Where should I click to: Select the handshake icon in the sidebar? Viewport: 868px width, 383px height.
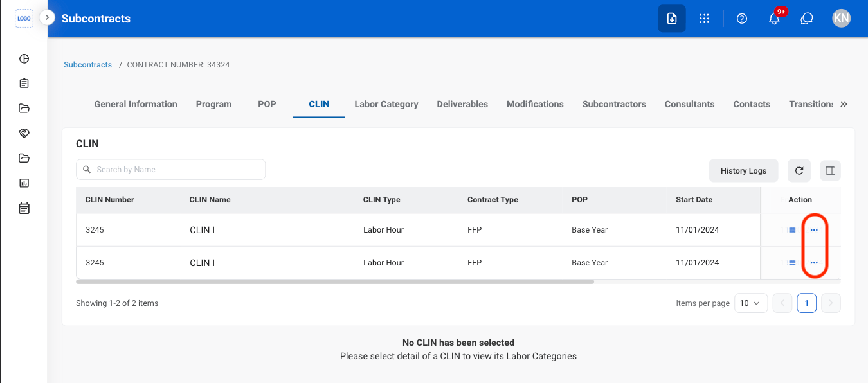(x=24, y=133)
